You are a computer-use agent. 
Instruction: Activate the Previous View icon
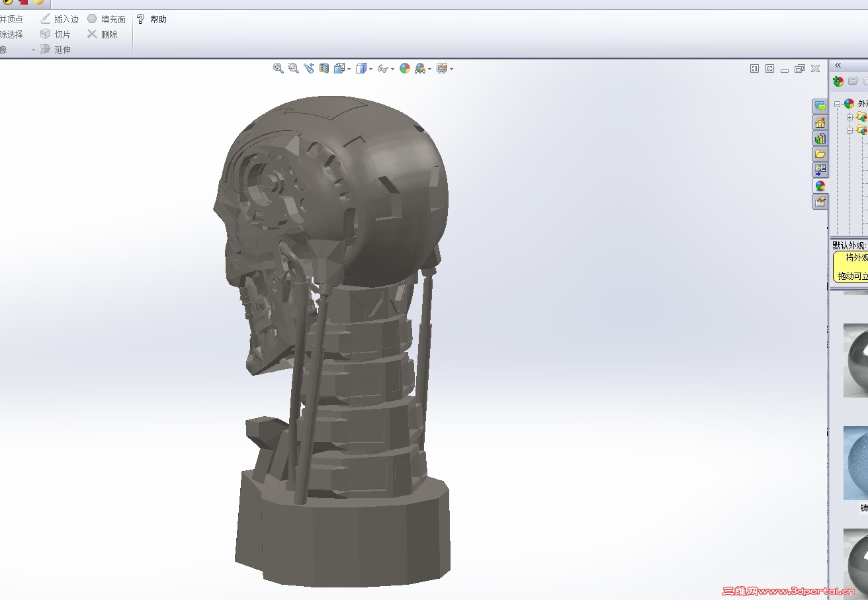(309, 68)
